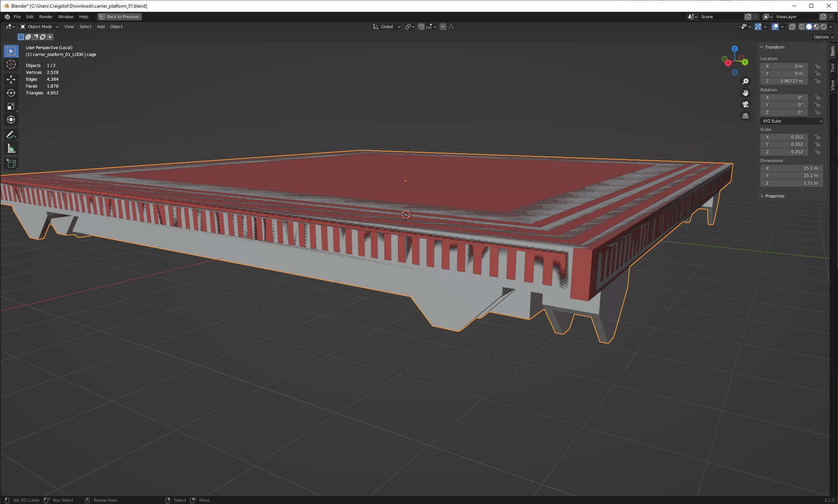
Task: Click Back to Previous button
Action: pos(119,16)
